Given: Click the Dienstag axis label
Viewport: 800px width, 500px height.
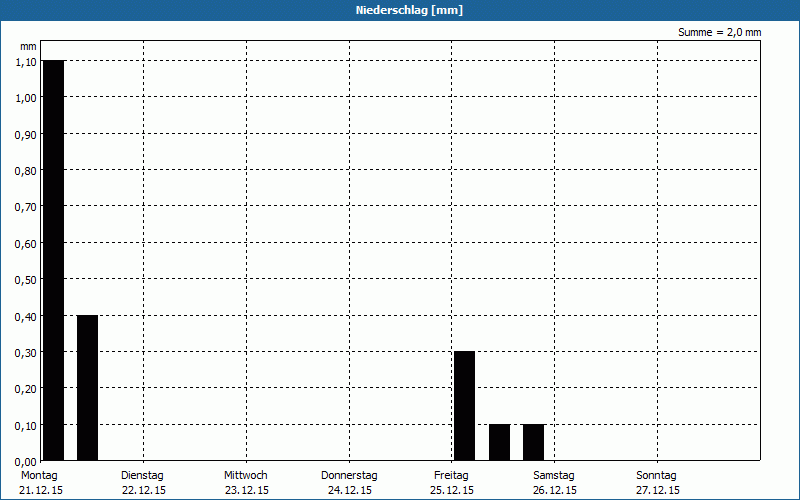Looking at the screenshot, I should [142, 475].
